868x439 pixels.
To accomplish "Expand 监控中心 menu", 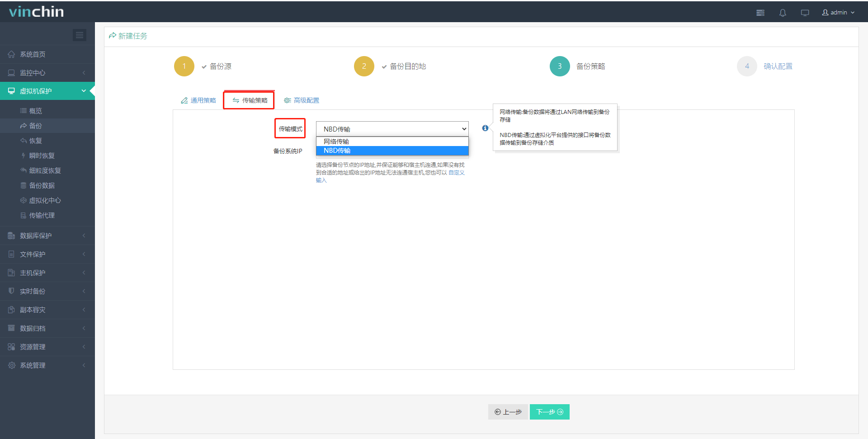I will 47,73.
